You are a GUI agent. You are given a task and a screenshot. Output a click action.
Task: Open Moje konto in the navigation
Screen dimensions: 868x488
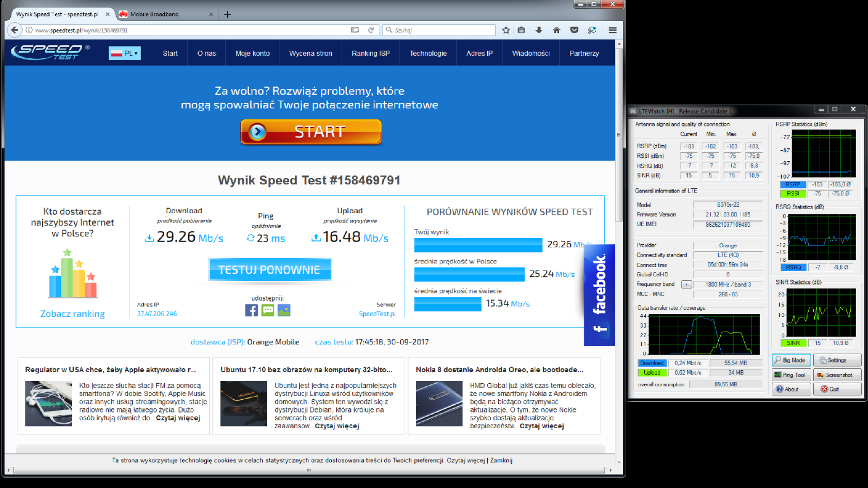[253, 53]
